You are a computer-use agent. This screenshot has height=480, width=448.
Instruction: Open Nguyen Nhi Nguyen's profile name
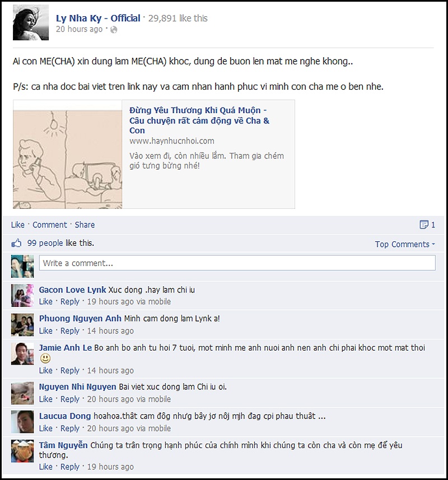tap(77, 386)
